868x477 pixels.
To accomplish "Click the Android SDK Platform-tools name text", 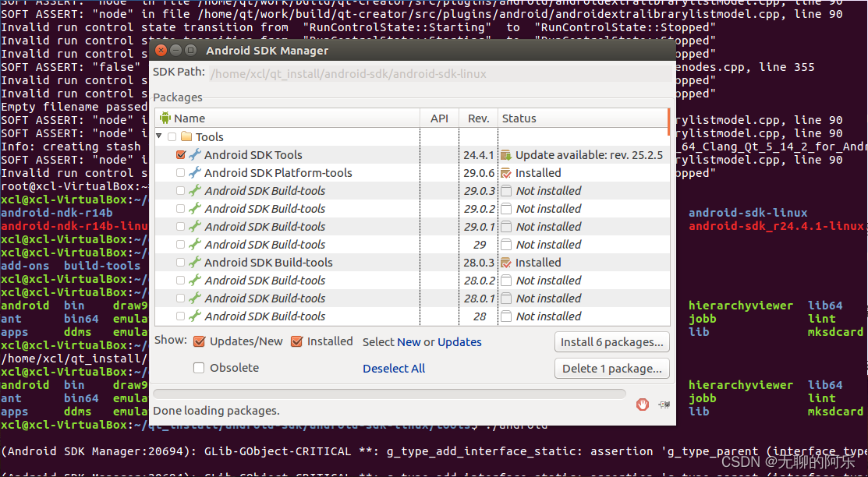I will (x=278, y=173).
